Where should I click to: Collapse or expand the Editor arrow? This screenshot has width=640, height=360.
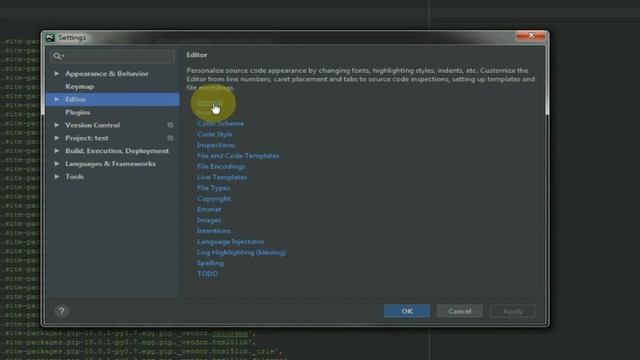(57, 99)
